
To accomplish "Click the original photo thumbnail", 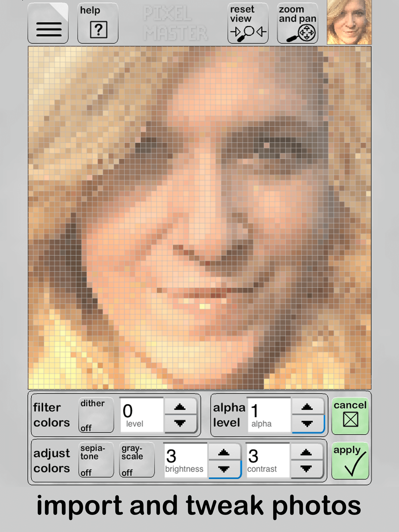I will [349, 22].
